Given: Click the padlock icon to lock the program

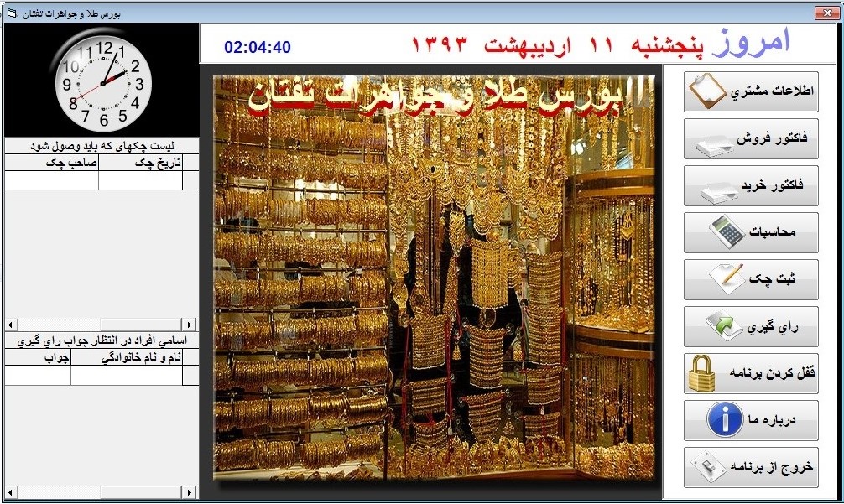Looking at the screenshot, I should point(702,373).
